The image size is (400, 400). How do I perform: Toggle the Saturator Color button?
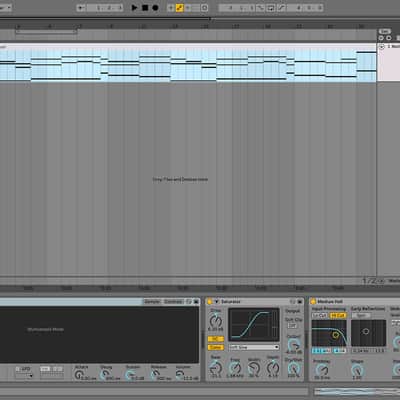216,347
